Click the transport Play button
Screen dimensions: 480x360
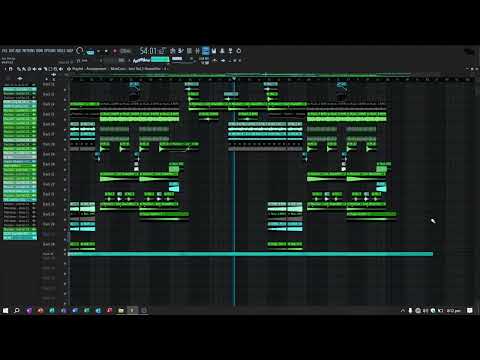[99, 51]
